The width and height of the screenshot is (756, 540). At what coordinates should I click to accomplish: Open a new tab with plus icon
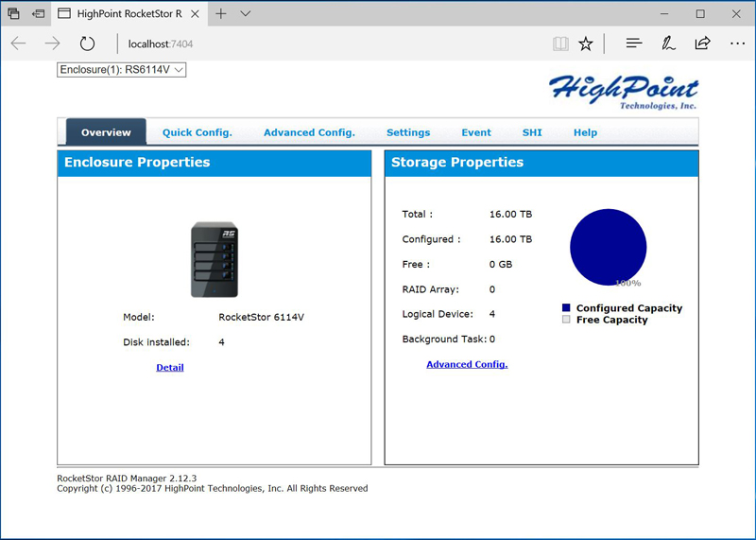pos(221,14)
